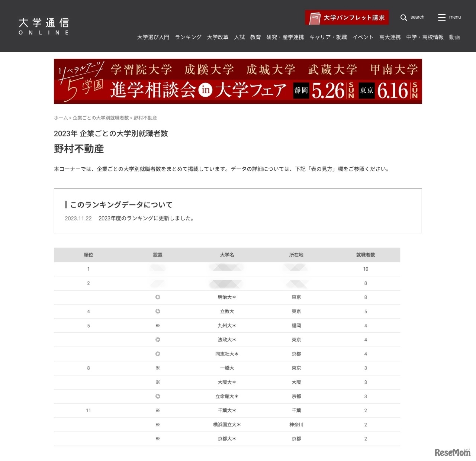
Task: Click the 2023.11.22 update date
Action: (78, 219)
